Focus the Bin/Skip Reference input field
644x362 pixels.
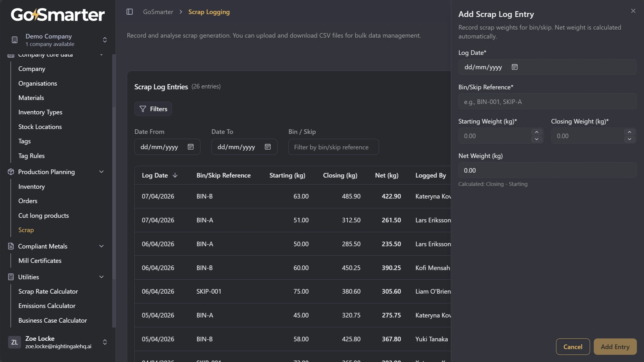click(547, 102)
